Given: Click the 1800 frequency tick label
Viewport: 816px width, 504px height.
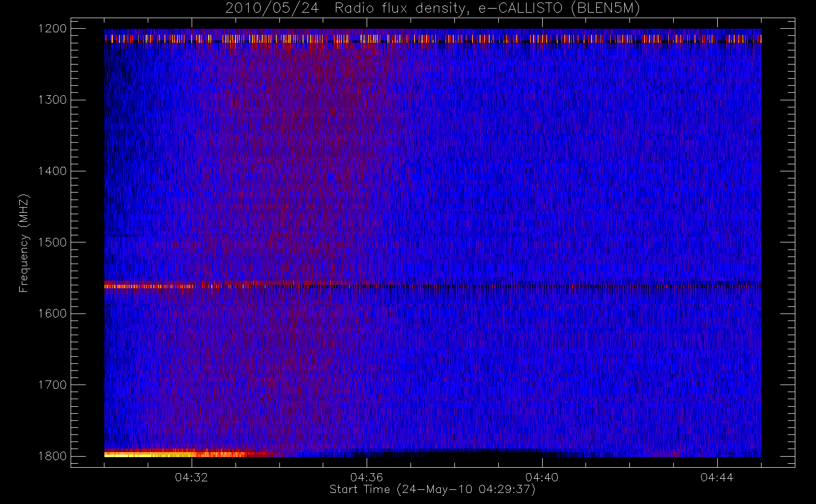Looking at the screenshot, I should point(52,456).
